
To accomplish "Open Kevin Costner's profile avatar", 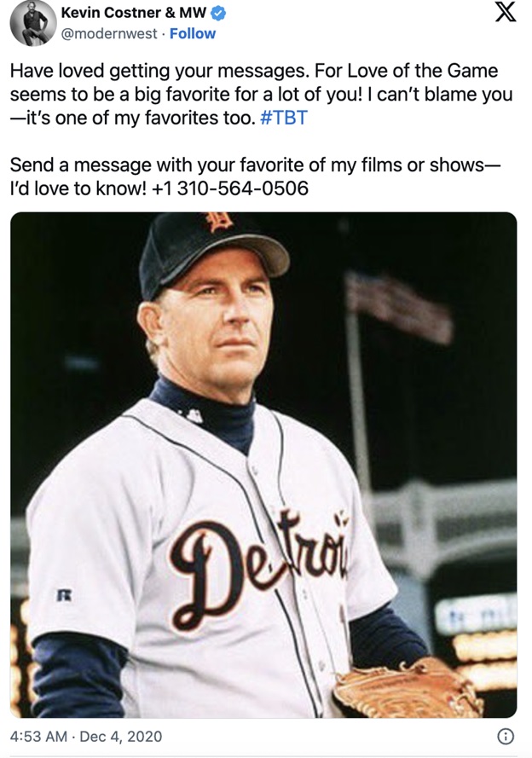I will (x=33, y=23).
